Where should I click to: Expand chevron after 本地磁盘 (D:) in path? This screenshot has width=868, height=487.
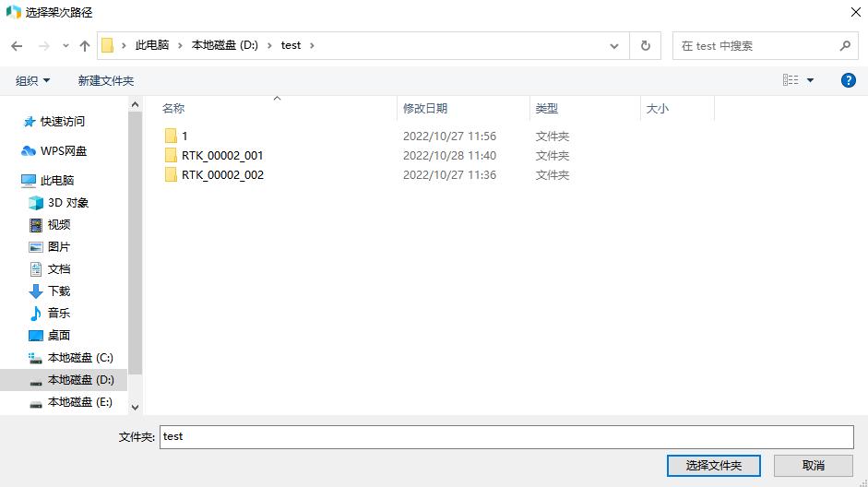[x=269, y=45]
